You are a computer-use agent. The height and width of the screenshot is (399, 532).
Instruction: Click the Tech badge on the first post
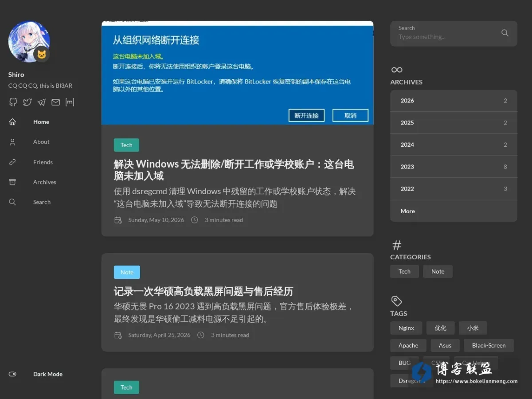tap(126, 145)
